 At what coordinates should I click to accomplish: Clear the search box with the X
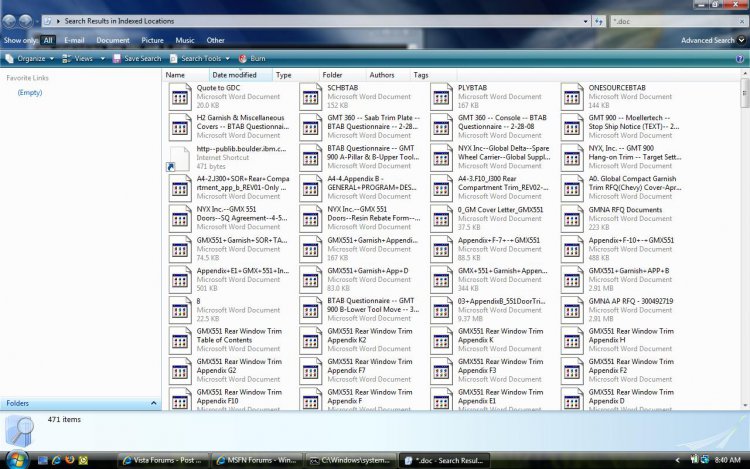pos(742,21)
